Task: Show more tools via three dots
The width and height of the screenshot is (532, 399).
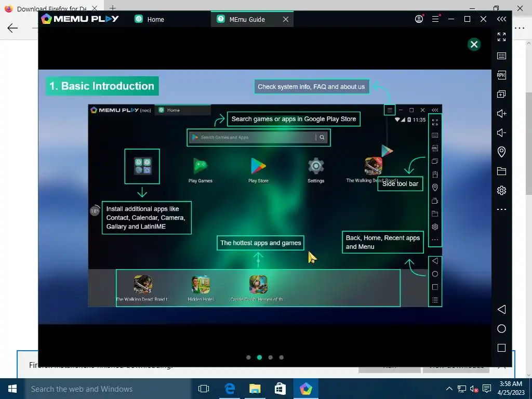Action: pyautogui.click(x=501, y=209)
